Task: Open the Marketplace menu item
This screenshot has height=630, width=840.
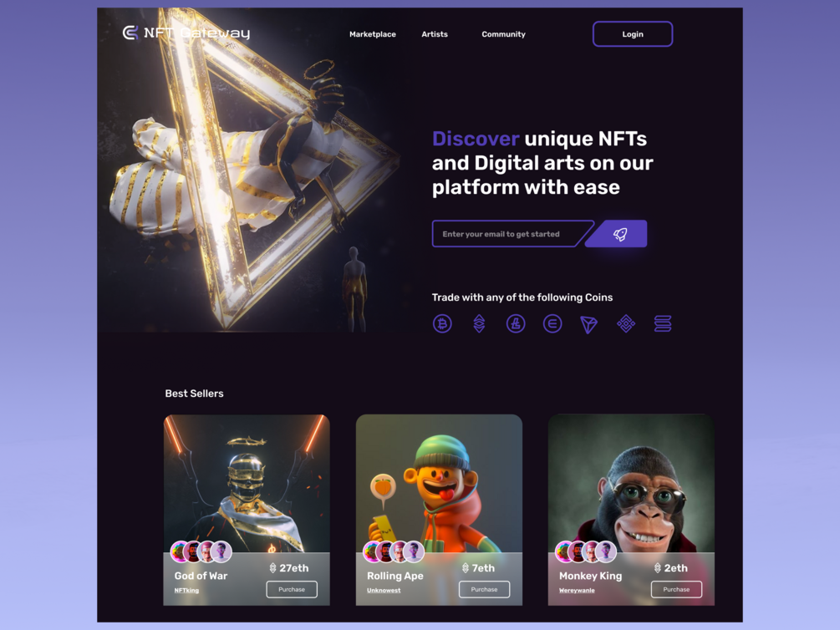Action: tap(372, 34)
